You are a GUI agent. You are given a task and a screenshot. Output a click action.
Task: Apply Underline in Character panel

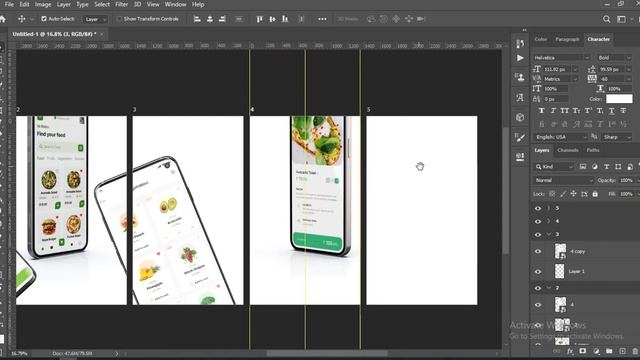611,111
